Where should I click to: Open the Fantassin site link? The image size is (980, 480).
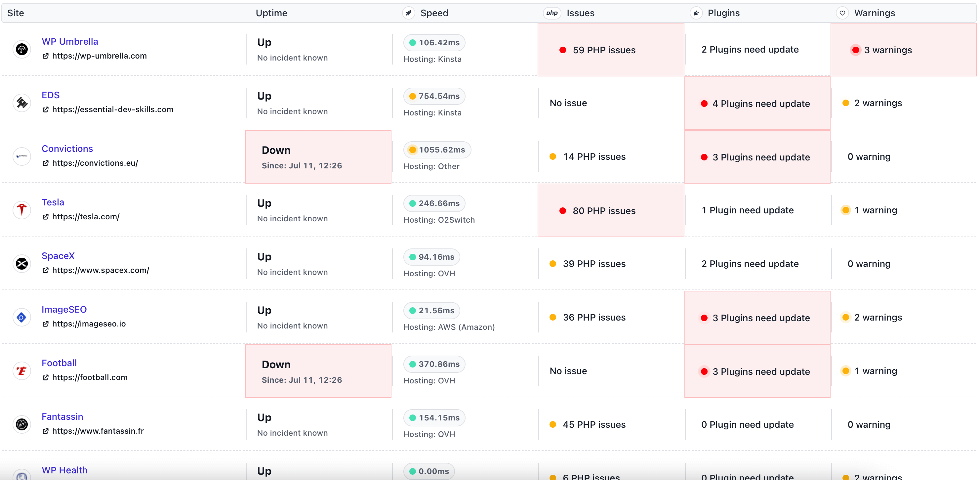click(62, 416)
